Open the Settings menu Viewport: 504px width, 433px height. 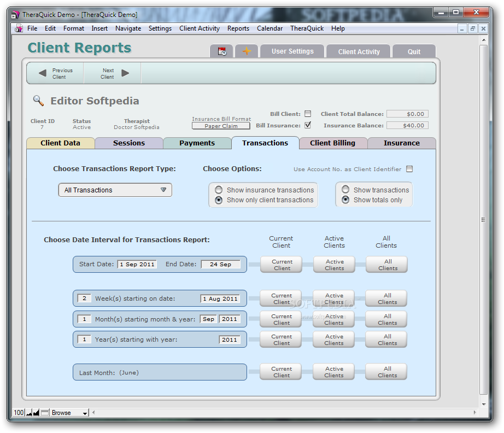point(160,28)
